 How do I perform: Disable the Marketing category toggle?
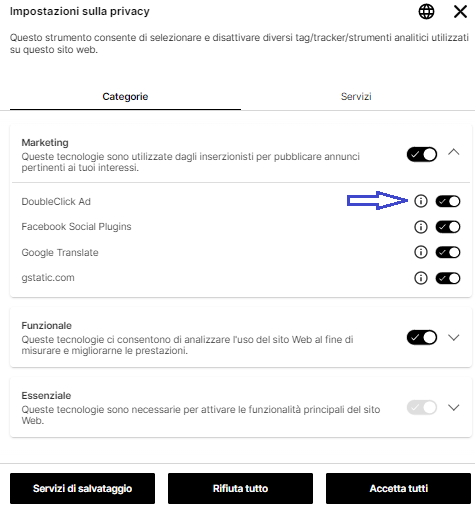(422, 154)
